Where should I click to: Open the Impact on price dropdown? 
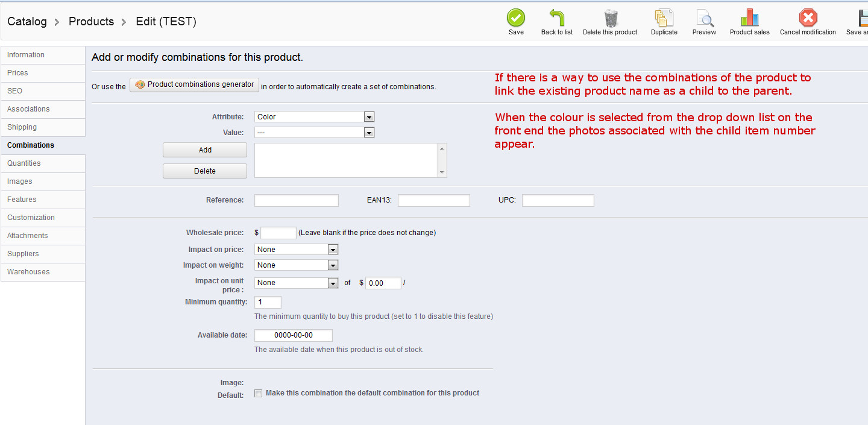tap(296, 250)
